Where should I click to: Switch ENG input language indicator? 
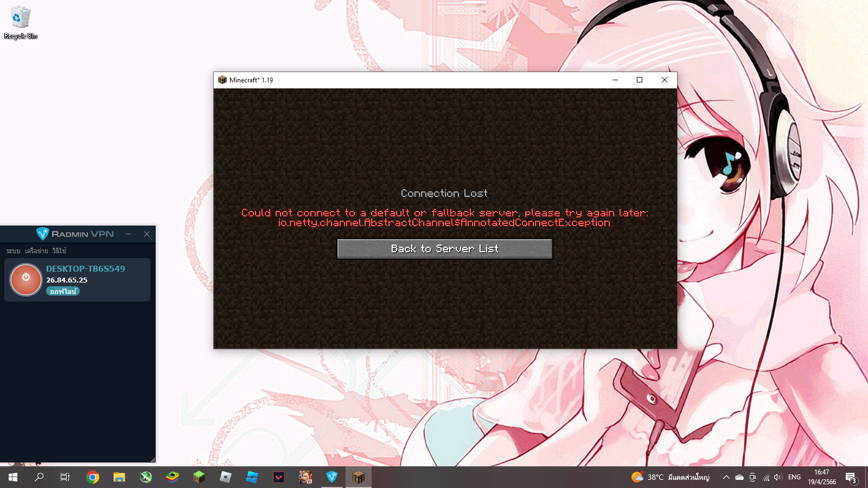pos(794,477)
